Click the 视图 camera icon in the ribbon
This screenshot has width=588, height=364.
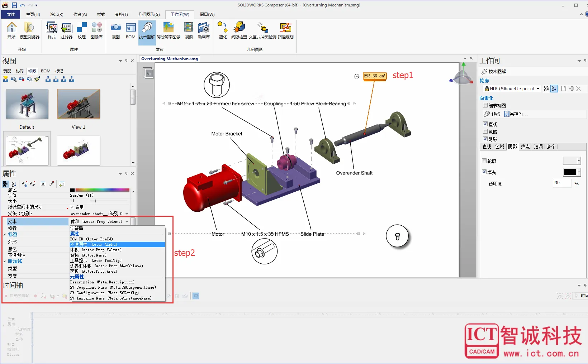point(115,31)
